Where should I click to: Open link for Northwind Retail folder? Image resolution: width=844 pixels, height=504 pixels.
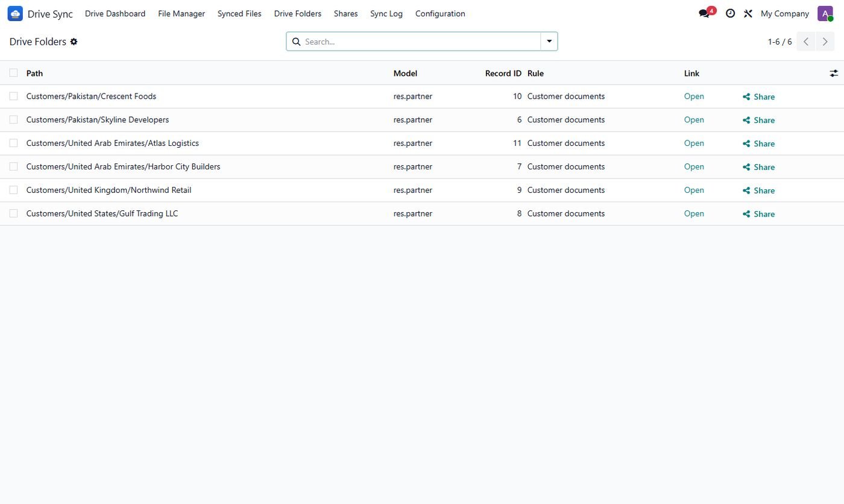coord(694,190)
